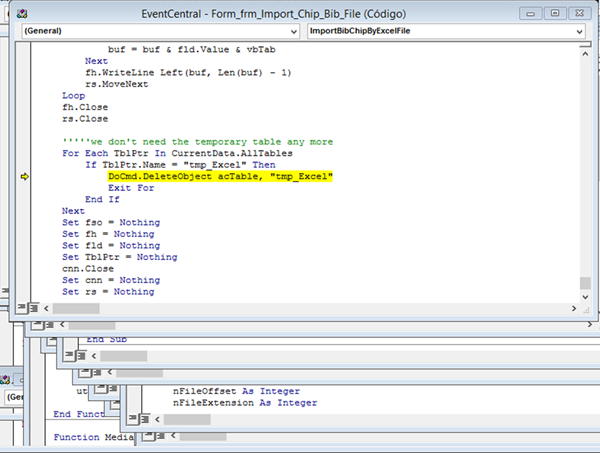This screenshot has height=453, width=600.
Task: Expand the ImportBibChipByExcelFile procedure dropdown
Action: [x=578, y=32]
